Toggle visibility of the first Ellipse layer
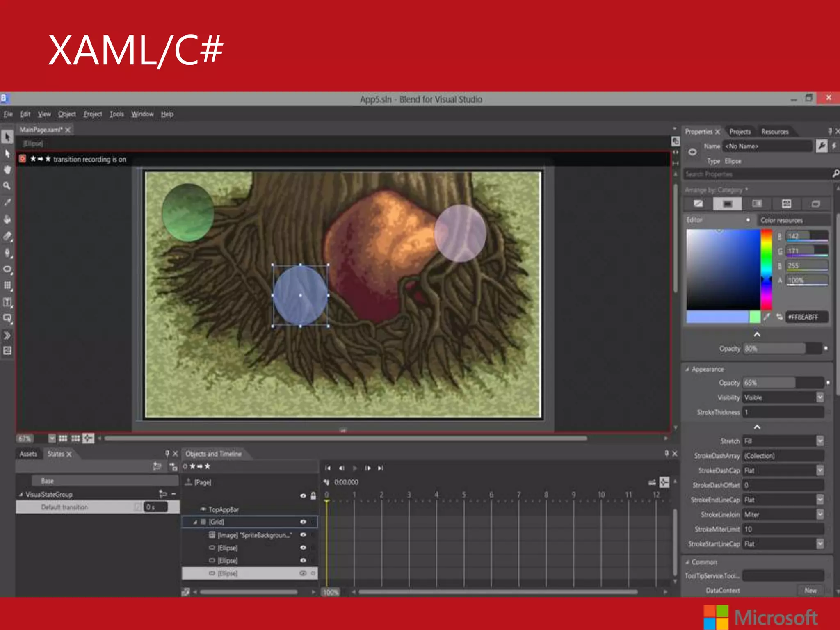Image resolution: width=840 pixels, height=630 pixels. click(x=303, y=548)
